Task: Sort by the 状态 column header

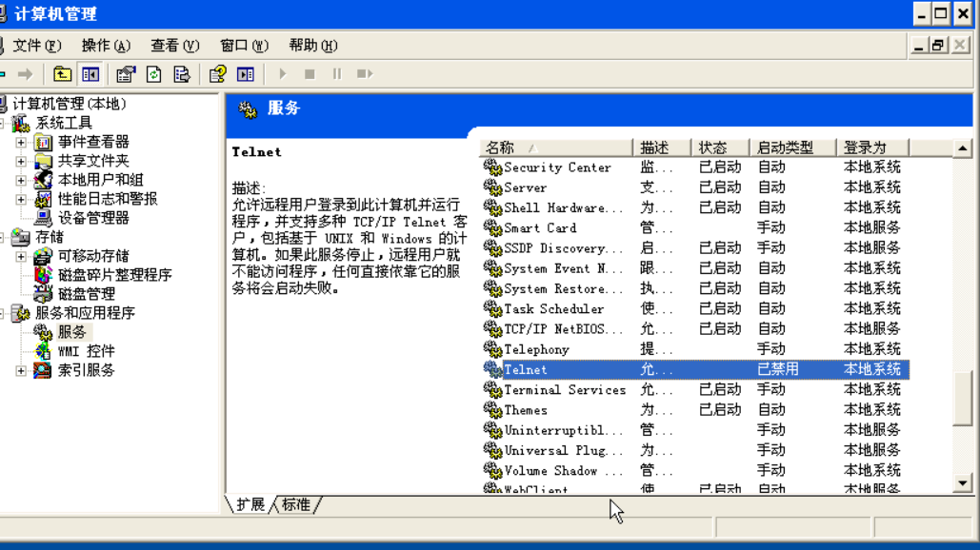Action: [720, 147]
